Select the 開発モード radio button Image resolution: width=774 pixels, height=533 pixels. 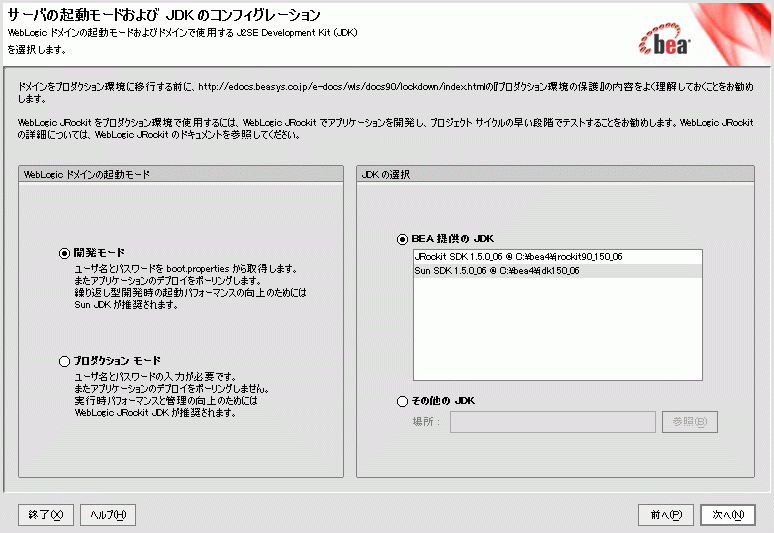click(64, 253)
